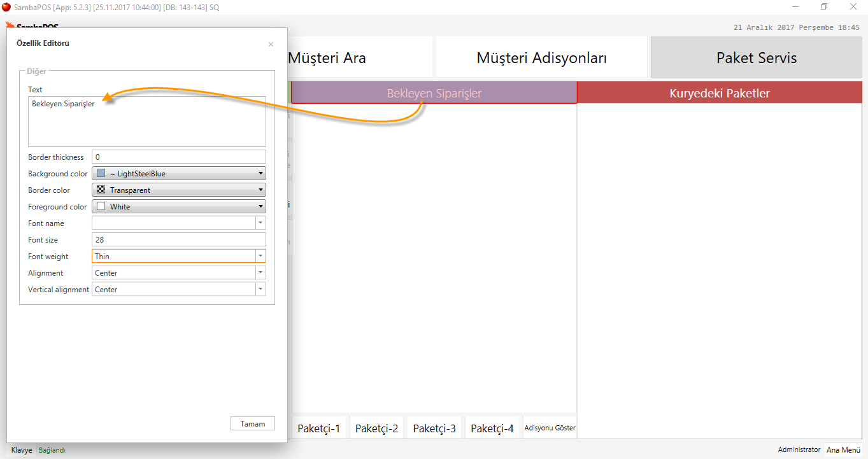Open the Background color dropdown
868x459 pixels.
pos(260,173)
